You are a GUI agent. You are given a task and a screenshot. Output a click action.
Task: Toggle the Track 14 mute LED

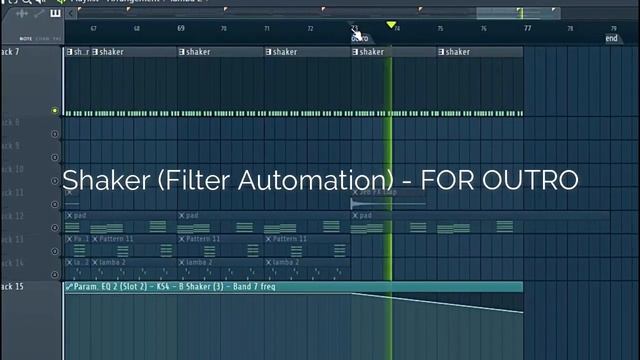[55, 275]
